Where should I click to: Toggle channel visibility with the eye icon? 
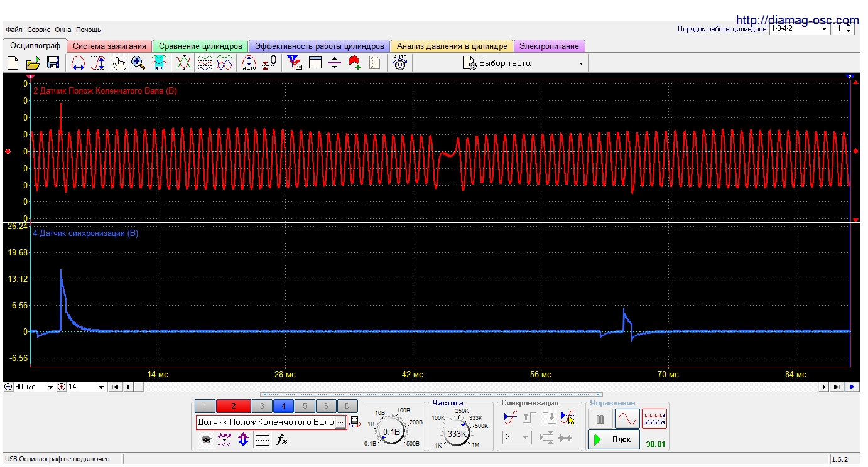206,440
